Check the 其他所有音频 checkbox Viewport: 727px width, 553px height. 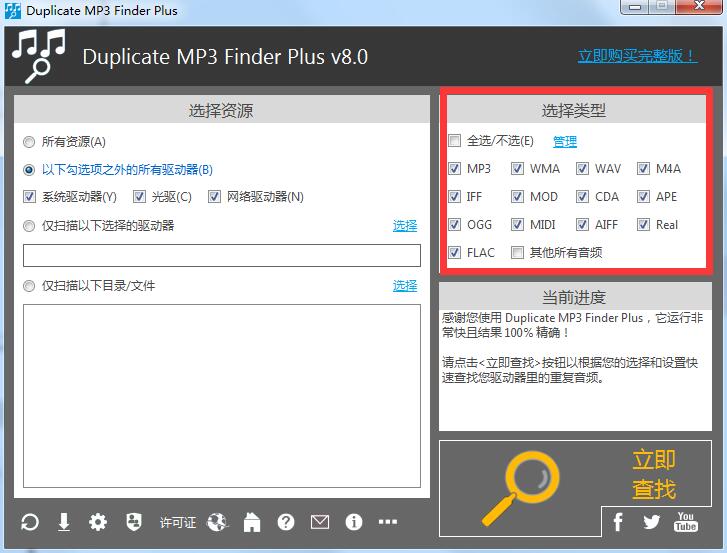coord(517,252)
